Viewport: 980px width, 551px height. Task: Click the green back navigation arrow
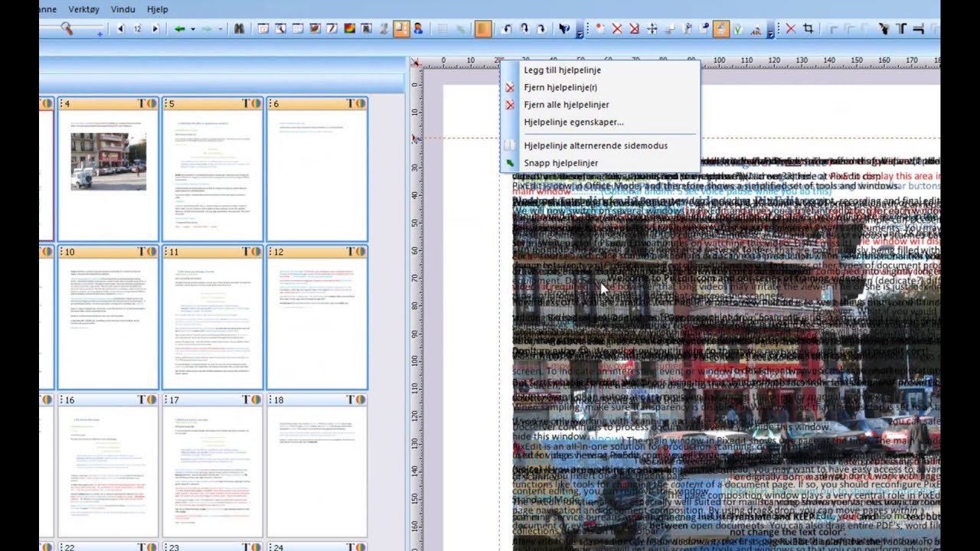point(180,28)
